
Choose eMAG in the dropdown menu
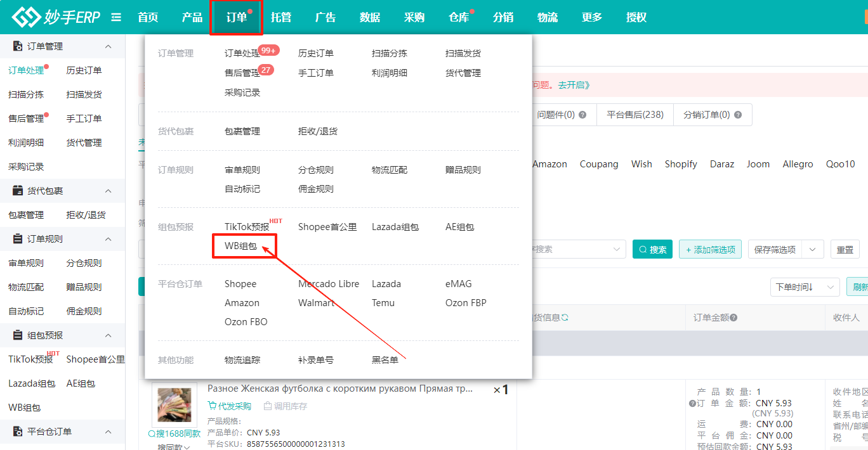(x=459, y=284)
